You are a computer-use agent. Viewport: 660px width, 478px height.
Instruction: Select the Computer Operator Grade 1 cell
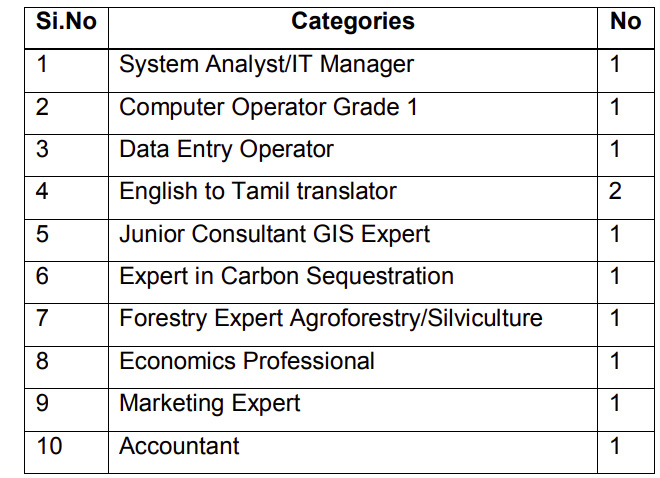click(x=268, y=107)
